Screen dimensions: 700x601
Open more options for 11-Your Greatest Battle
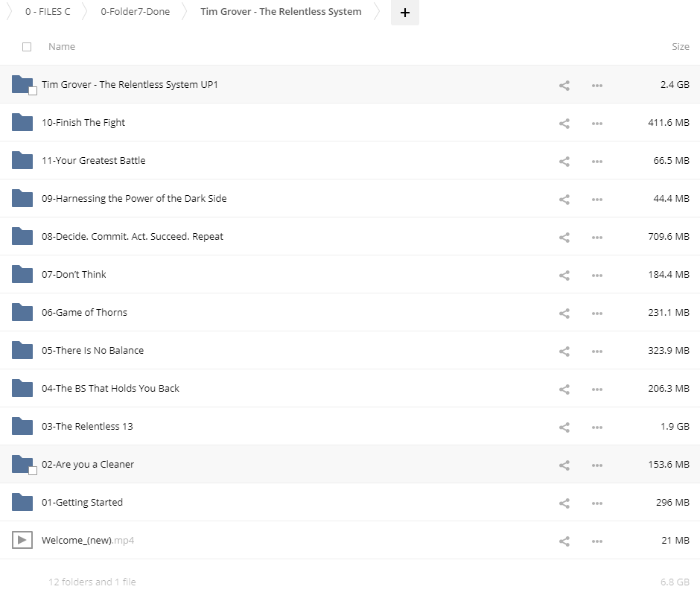click(x=596, y=161)
